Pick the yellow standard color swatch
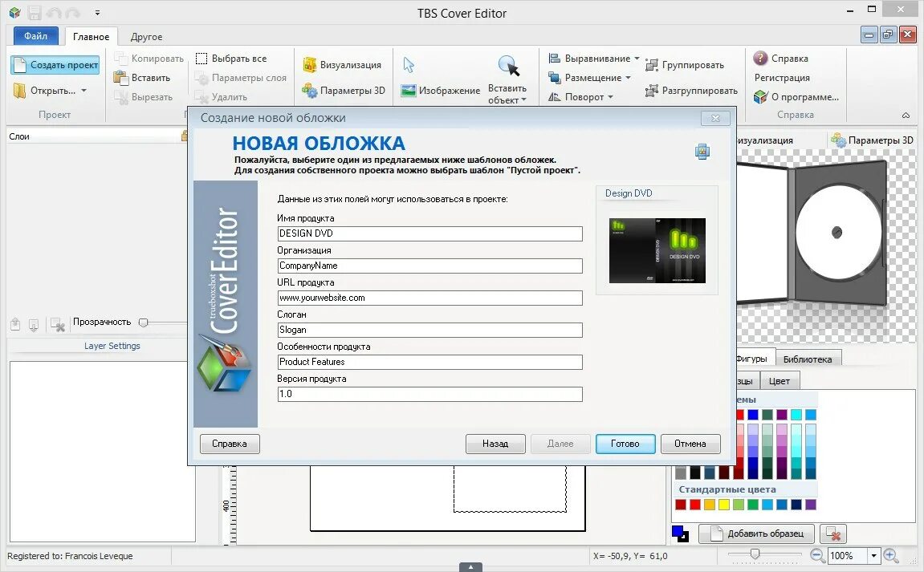This screenshot has width=924, height=572. 723,505
